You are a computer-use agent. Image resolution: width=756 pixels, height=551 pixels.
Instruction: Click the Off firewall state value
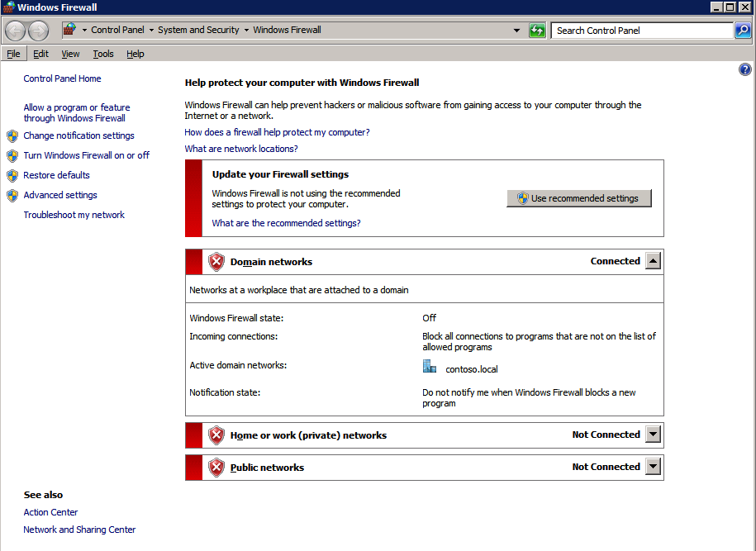click(429, 318)
